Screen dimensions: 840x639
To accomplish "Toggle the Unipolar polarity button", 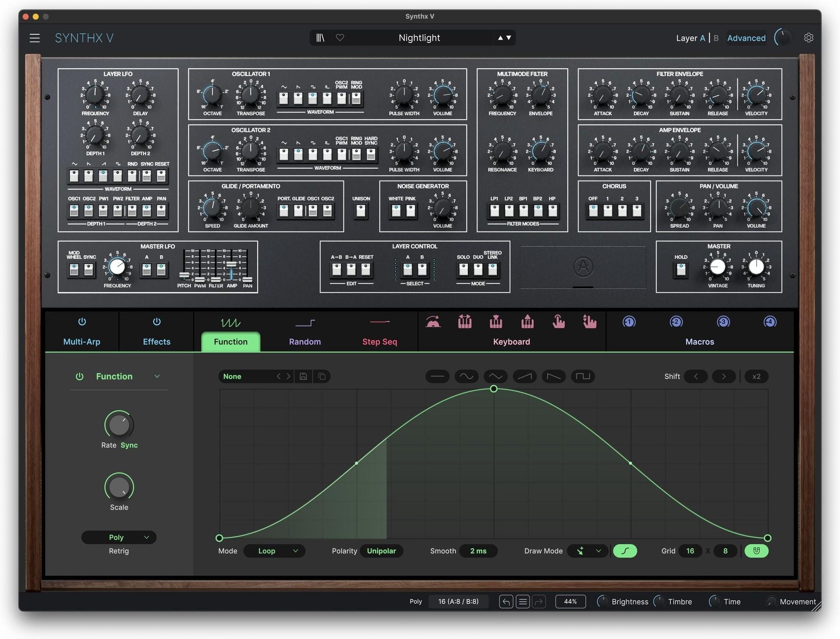I will [x=381, y=551].
